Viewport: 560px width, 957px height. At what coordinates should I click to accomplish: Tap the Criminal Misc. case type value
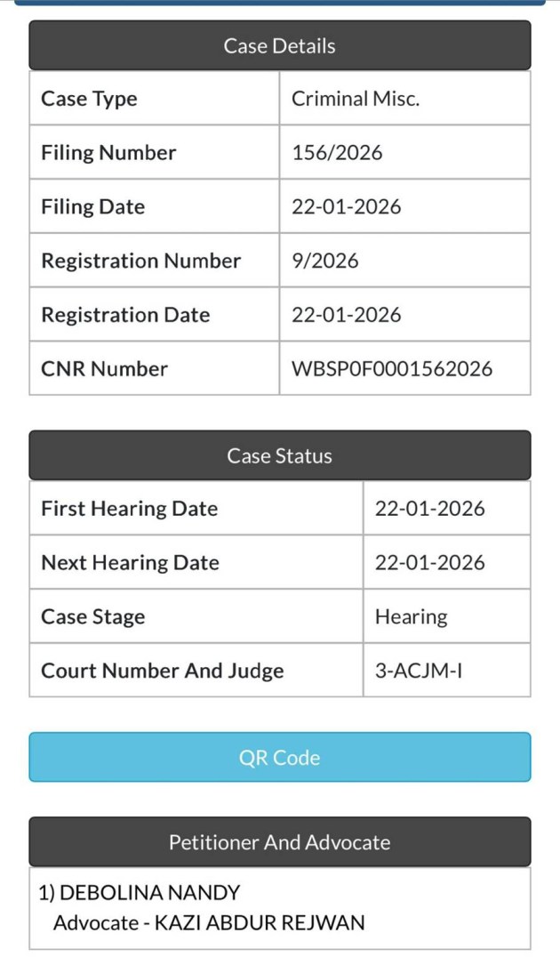click(x=356, y=98)
